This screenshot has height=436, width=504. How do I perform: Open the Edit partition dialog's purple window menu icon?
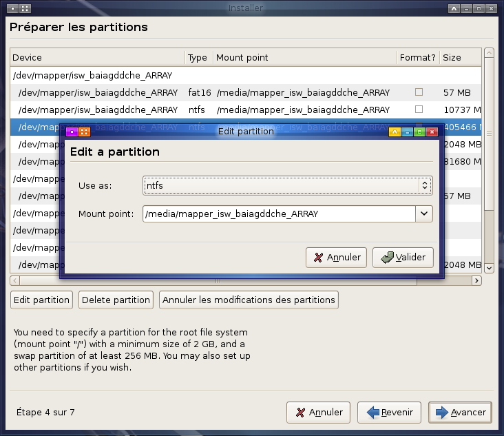coord(72,132)
